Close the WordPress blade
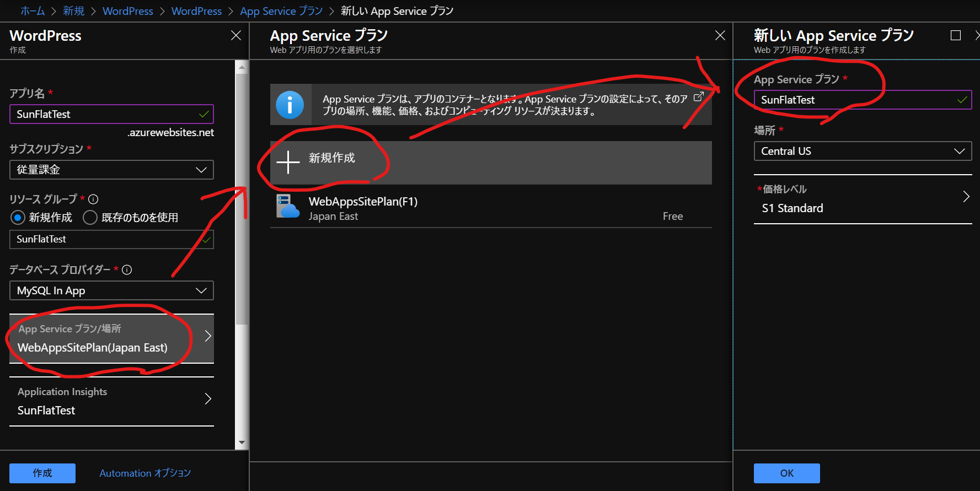Screen dimensions: 980x491 [236, 35]
